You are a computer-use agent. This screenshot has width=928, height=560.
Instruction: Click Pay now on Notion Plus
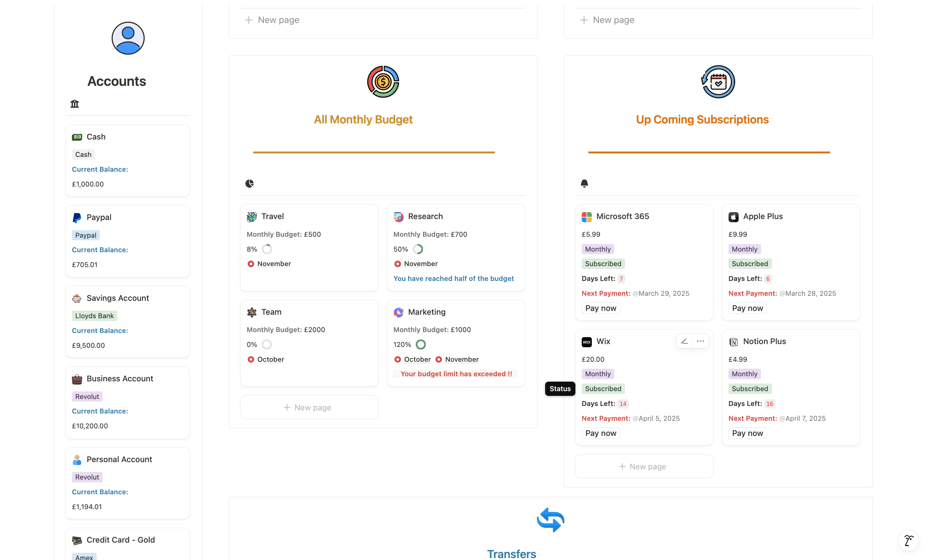click(747, 433)
